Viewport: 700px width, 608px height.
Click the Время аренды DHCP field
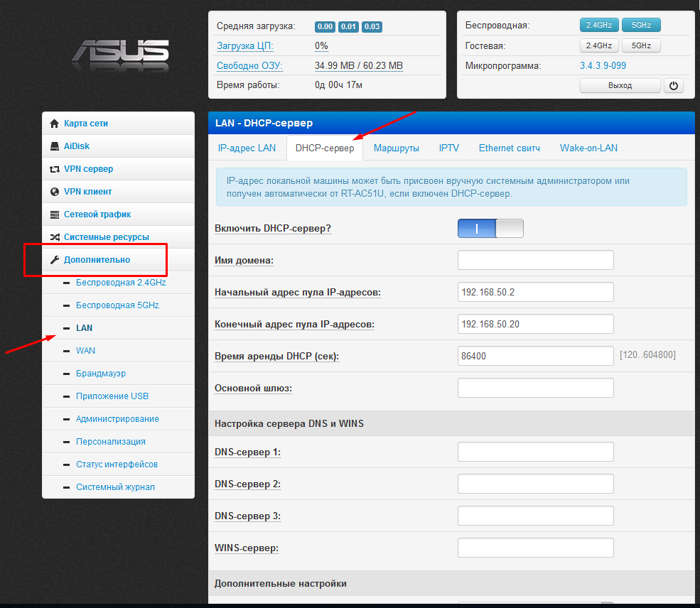tap(535, 356)
